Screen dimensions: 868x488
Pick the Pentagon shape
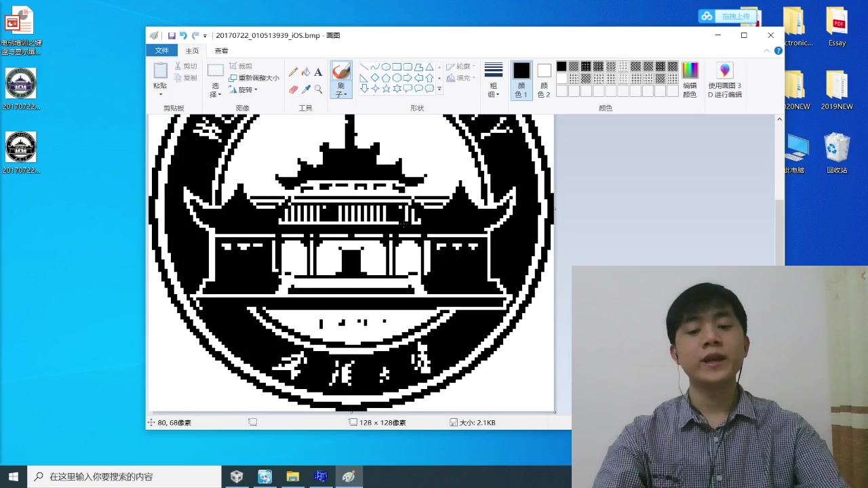point(386,78)
